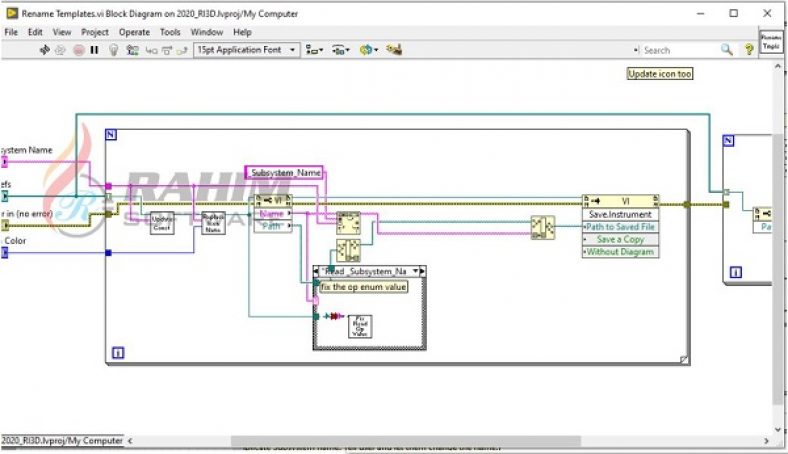Expand the Align Objects dropdown
This screenshot has height=454, width=788.
(x=315, y=50)
